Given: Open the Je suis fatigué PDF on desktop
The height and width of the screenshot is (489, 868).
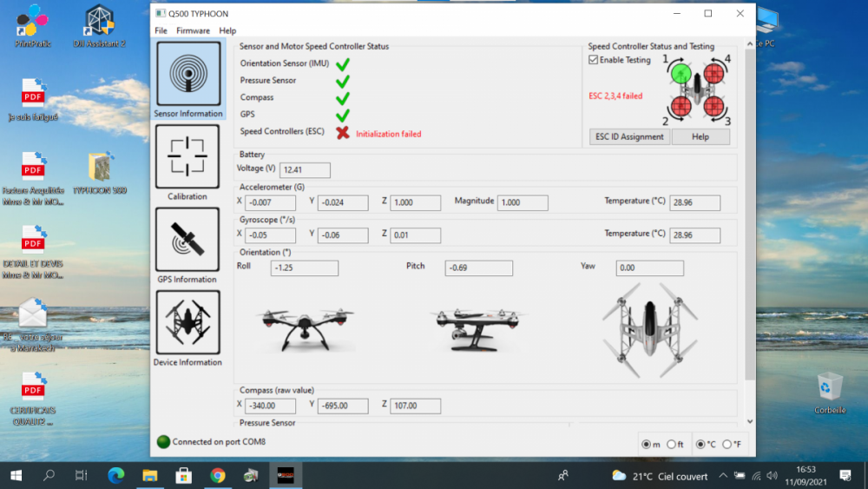Looking at the screenshot, I should click(x=33, y=100).
